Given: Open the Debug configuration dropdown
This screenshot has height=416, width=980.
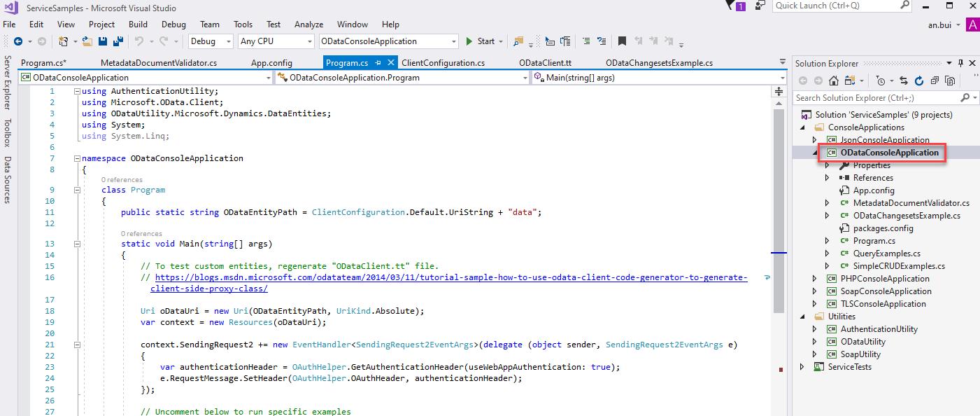Looking at the screenshot, I should point(210,41).
